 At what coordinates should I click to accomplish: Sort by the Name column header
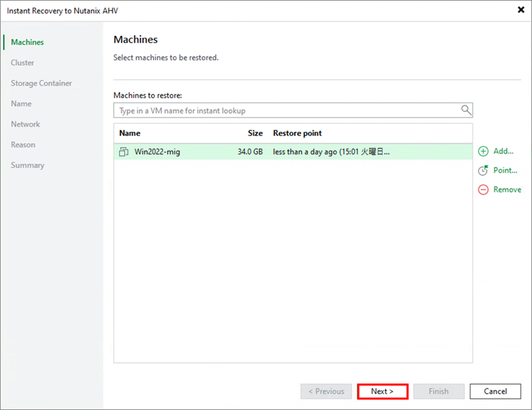coord(130,133)
